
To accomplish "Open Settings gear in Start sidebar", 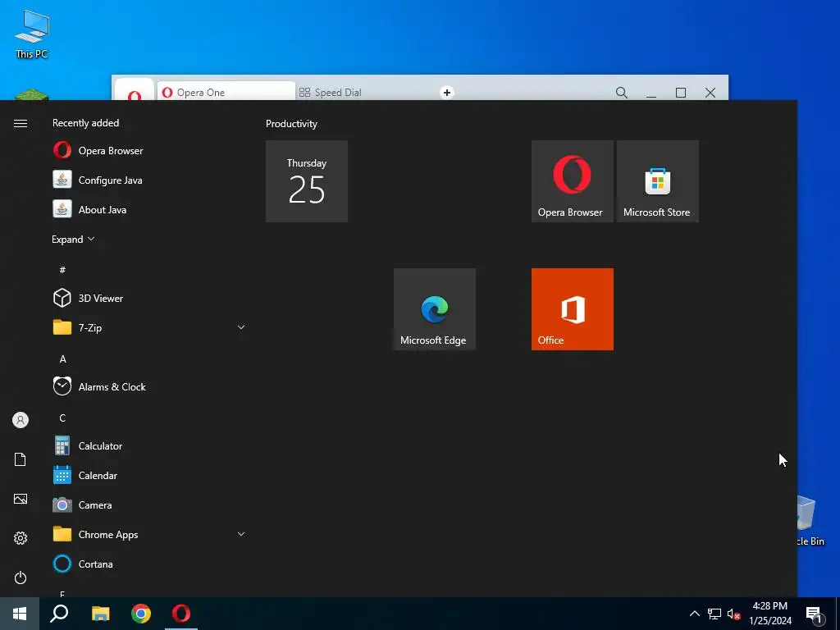I will (21, 538).
